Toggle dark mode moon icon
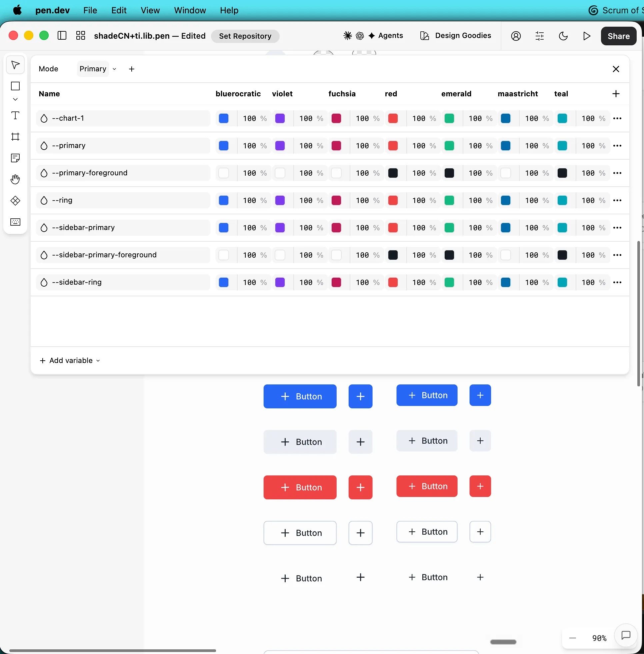644x654 pixels. tap(563, 36)
